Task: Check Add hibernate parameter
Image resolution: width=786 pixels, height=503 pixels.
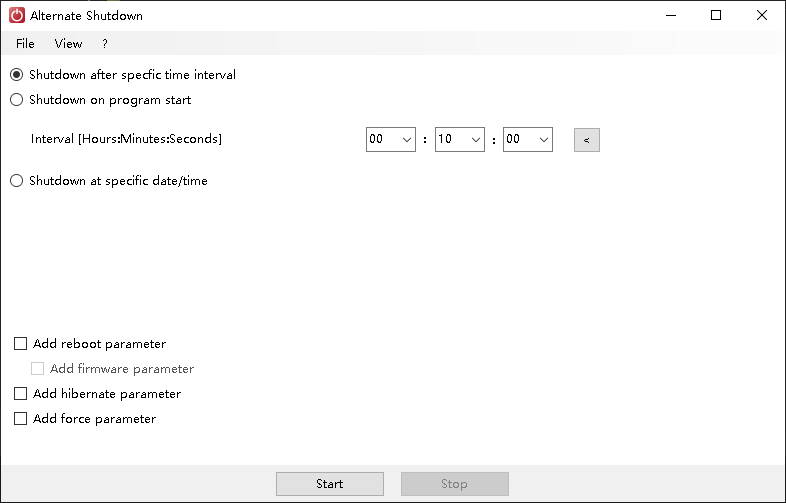Action: click(21, 394)
